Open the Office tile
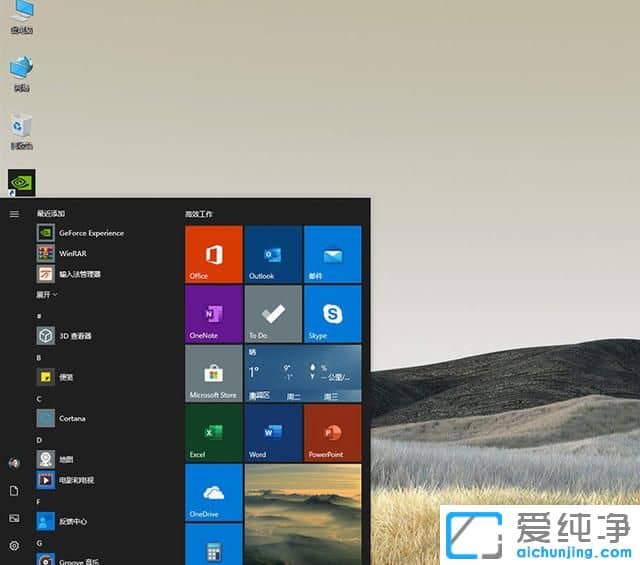The width and height of the screenshot is (640, 565). (214, 253)
